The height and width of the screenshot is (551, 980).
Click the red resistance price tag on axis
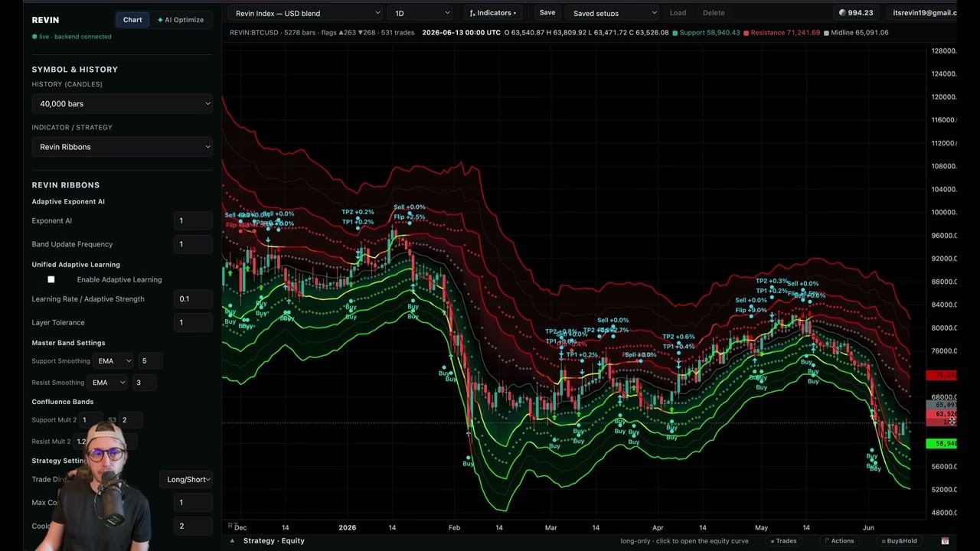click(x=941, y=375)
